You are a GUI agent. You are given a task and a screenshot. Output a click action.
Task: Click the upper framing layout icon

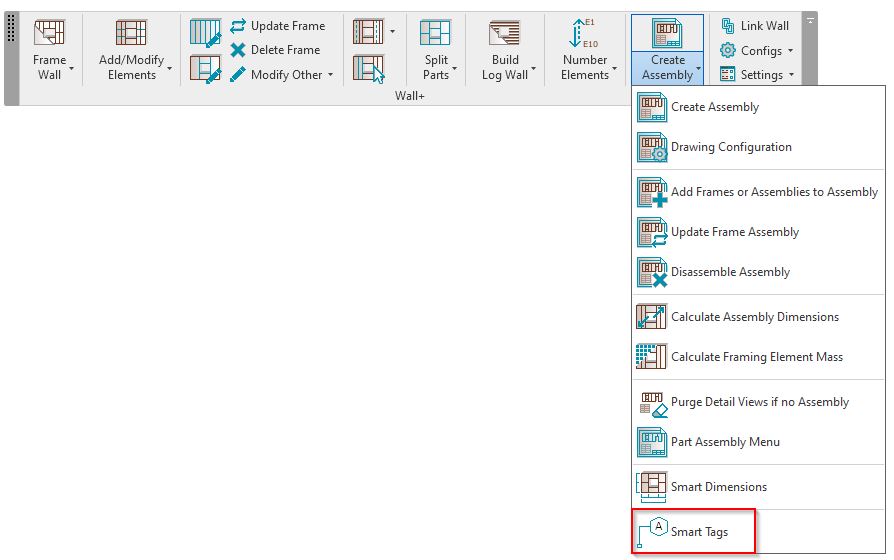(368, 32)
